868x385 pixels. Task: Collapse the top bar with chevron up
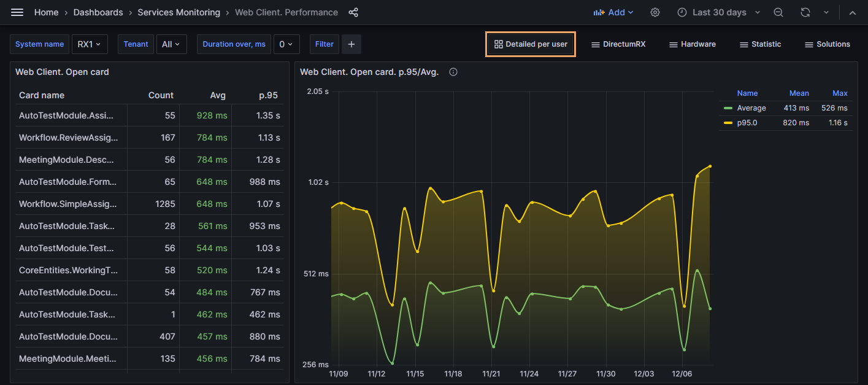(852, 12)
